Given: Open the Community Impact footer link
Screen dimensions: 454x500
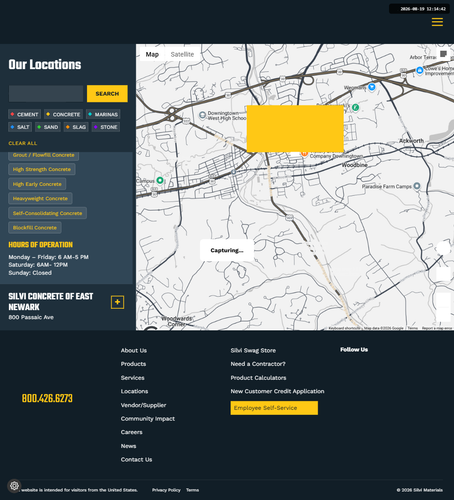Looking at the screenshot, I should tap(148, 419).
